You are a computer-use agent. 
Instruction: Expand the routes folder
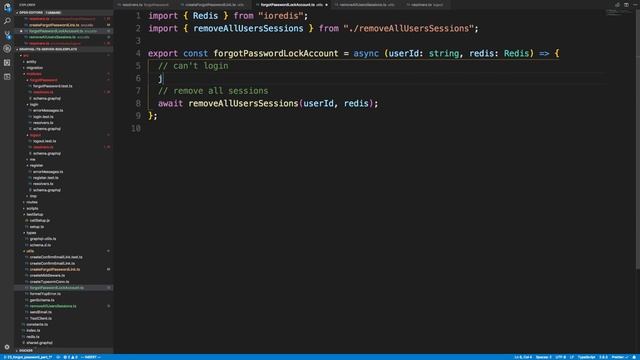(32, 202)
